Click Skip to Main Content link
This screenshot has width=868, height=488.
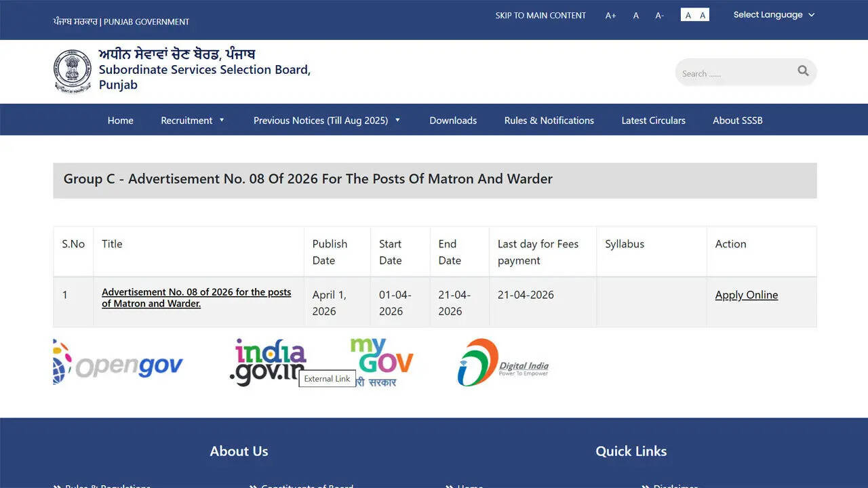coord(540,16)
